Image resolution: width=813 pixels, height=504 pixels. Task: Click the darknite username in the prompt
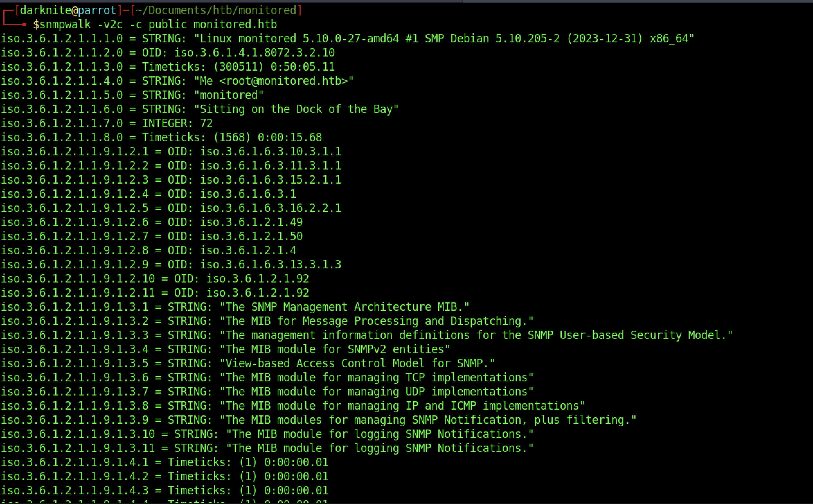[x=46, y=11]
